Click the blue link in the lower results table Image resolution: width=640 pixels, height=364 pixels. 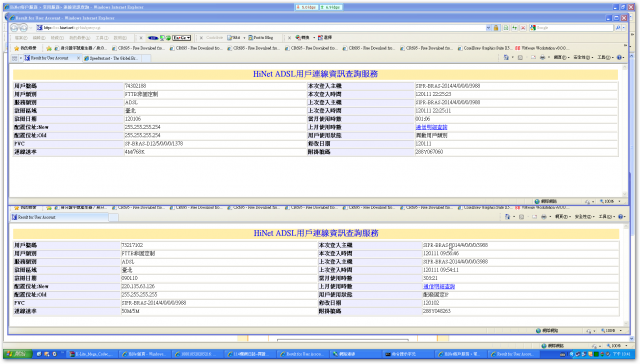(x=439, y=287)
